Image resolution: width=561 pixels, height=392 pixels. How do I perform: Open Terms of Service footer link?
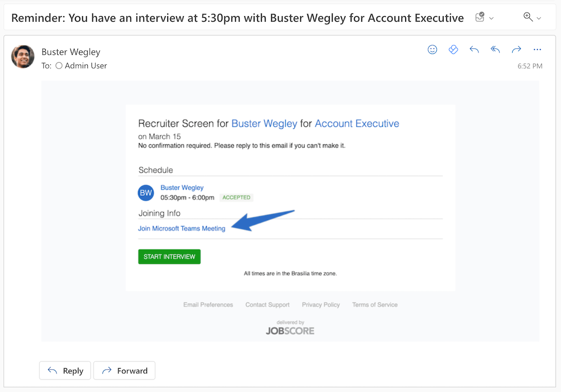tap(375, 305)
